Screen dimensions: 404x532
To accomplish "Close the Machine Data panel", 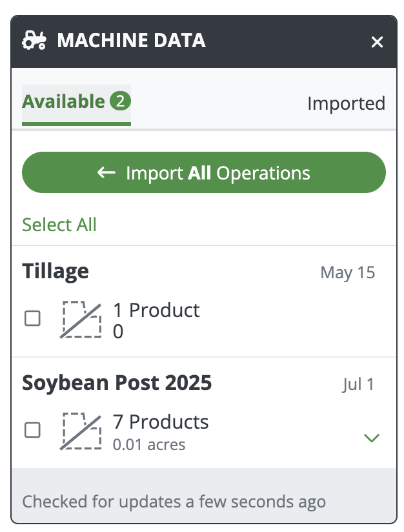I will pyautogui.click(x=377, y=43).
